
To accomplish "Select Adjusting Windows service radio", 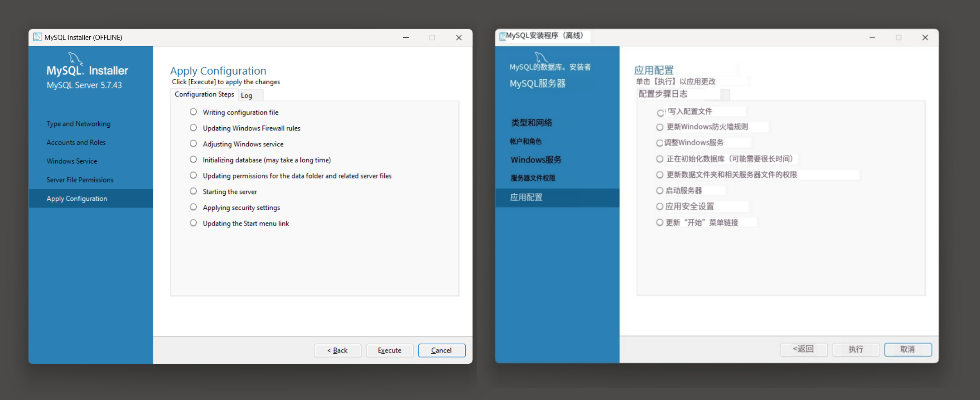I will pos(193,144).
